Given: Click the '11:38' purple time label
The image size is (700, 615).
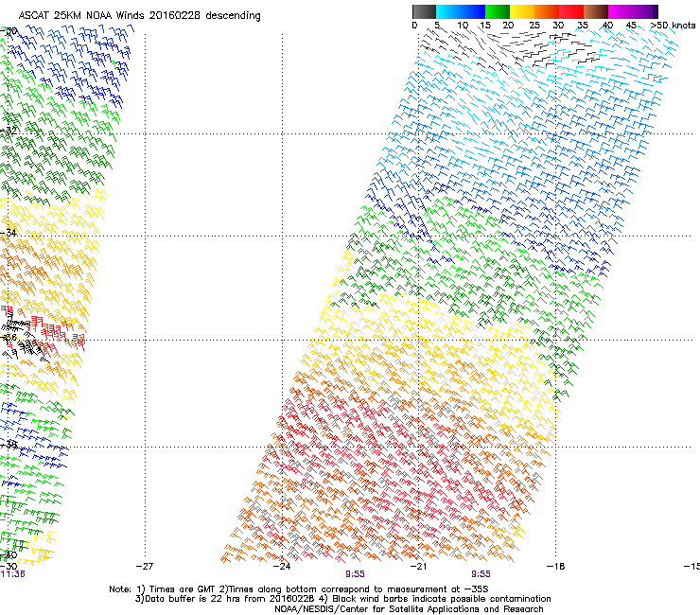Looking at the screenshot, I should (12, 574).
